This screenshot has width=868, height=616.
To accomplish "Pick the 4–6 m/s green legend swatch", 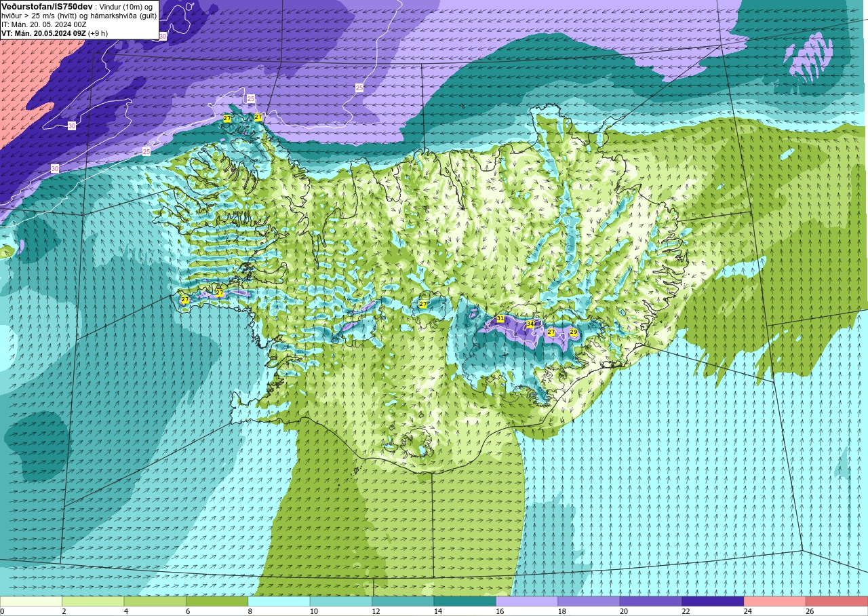I will (x=155, y=601).
